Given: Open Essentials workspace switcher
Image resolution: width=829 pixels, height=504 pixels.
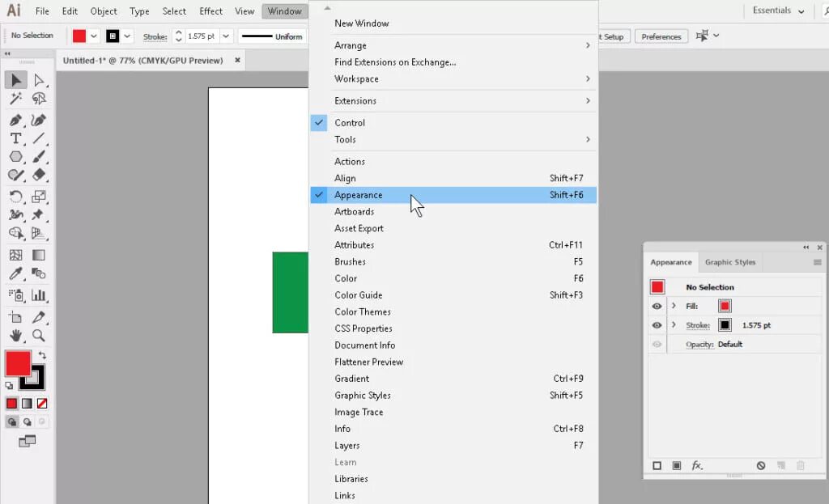Looking at the screenshot, I should (778, 11).
